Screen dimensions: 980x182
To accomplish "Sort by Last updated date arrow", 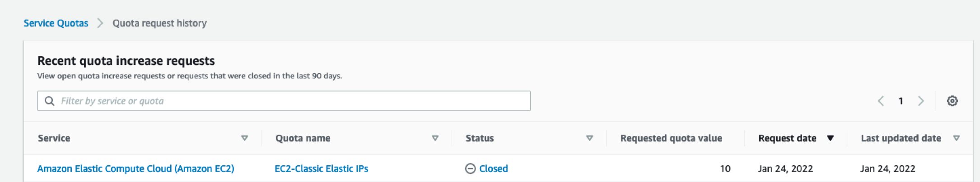I will tap(956, 138).
